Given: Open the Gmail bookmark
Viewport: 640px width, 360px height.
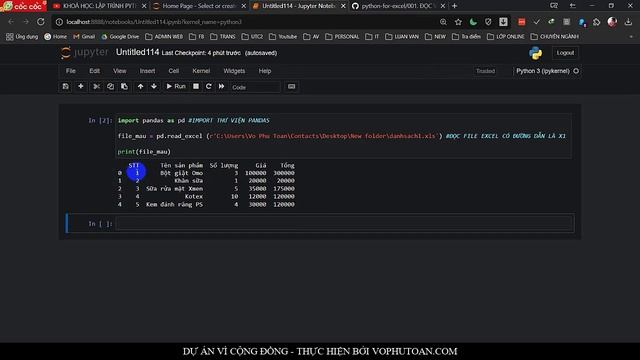Looking at the screenshot, I should point(84,37).
